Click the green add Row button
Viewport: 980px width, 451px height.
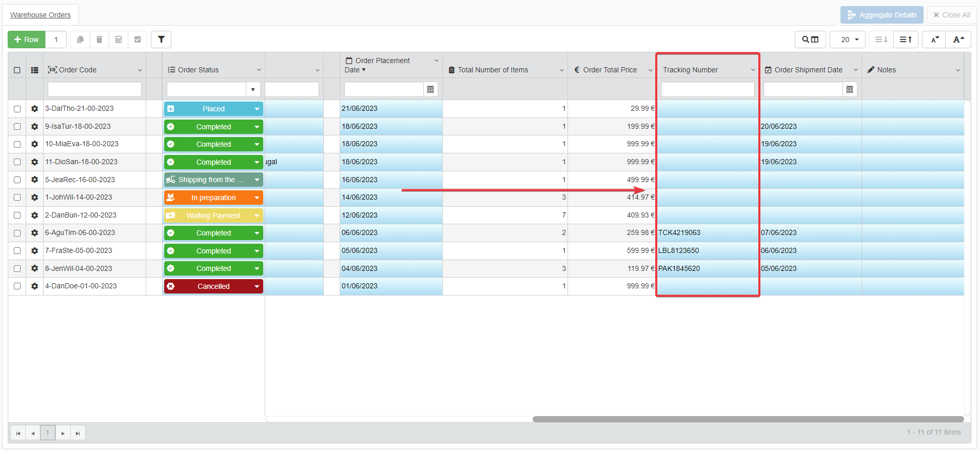(27, 40)
